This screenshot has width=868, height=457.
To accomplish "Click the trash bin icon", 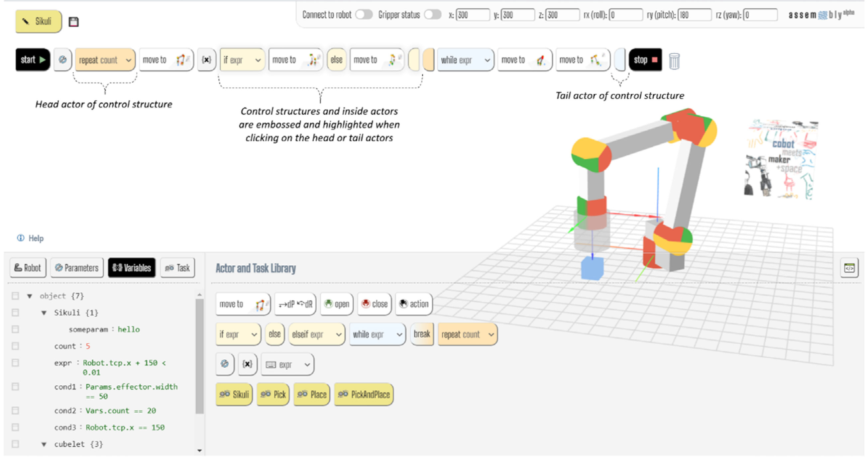I will [x=674, y=61].
